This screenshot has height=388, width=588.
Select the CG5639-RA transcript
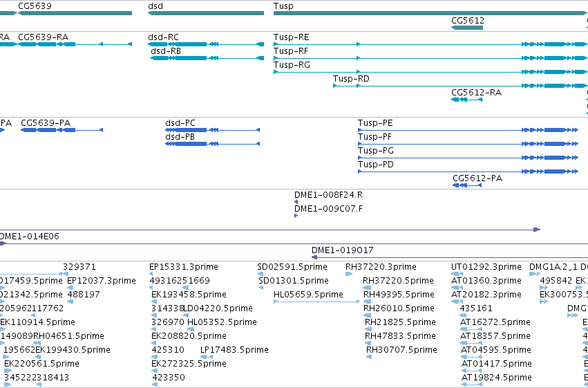[75, 44]
